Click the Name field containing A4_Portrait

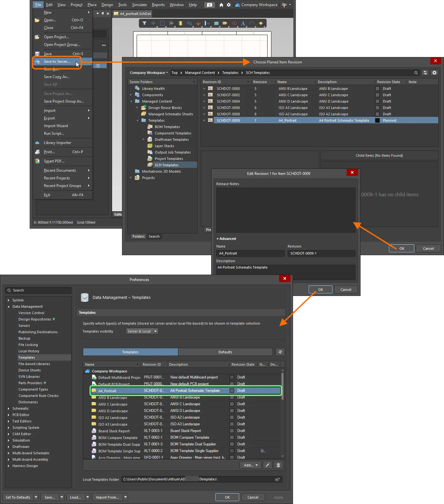(x=250, y=253)
